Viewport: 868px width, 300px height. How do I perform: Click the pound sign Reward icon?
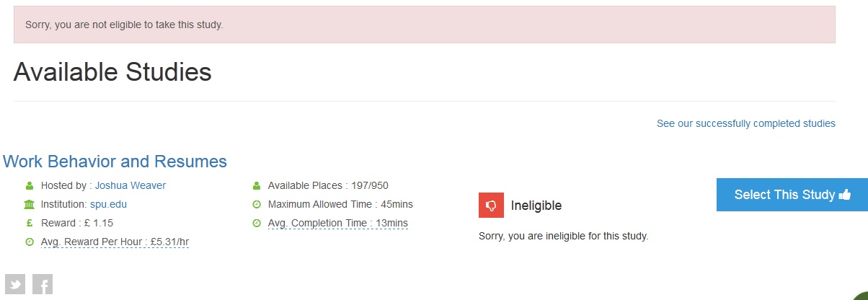tap(30, 224)
